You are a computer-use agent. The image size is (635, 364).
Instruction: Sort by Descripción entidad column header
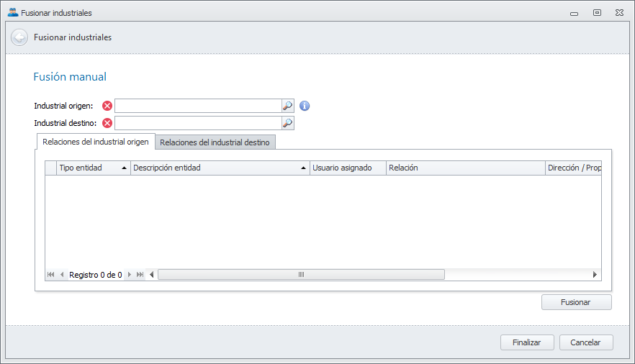point(216,168)
